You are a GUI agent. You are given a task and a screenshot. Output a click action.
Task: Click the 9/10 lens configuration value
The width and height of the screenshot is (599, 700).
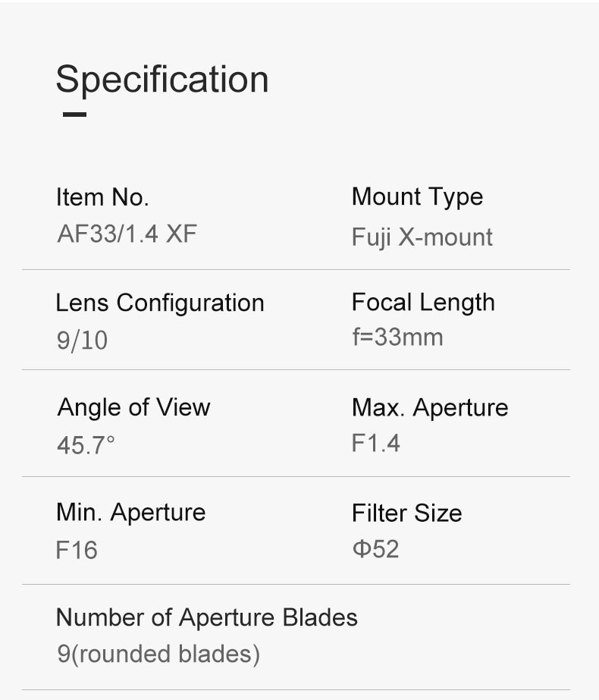click(82, 341)
